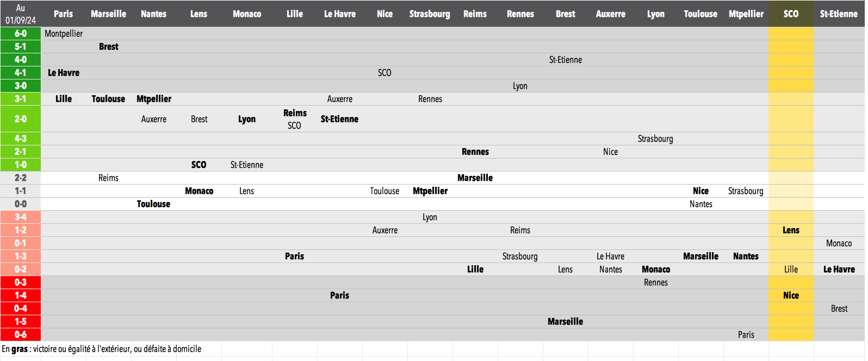Select the "Marseille" cell in the 1-5 row
This screenshot has width=868, height=361.
[x=565, y=322]
